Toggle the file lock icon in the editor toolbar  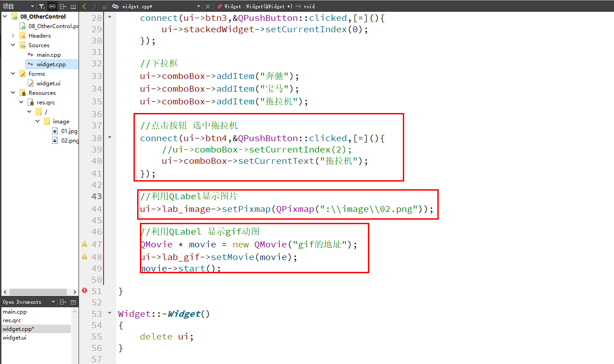click(x=105, y=6)
